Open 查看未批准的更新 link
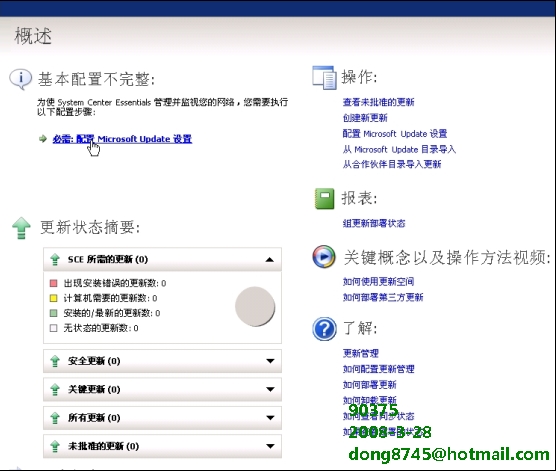Screen dimensions: 556x471 [x=378, y=102]
